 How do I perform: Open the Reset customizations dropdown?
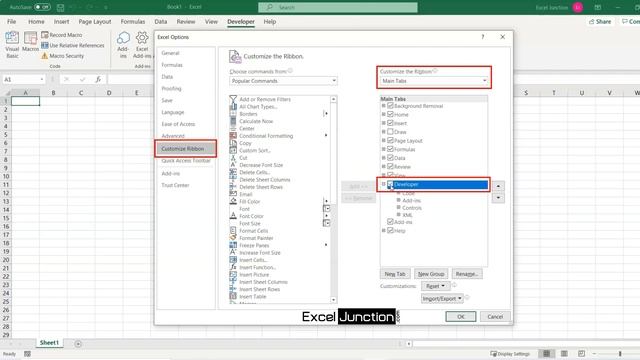[x=436, y=286]
